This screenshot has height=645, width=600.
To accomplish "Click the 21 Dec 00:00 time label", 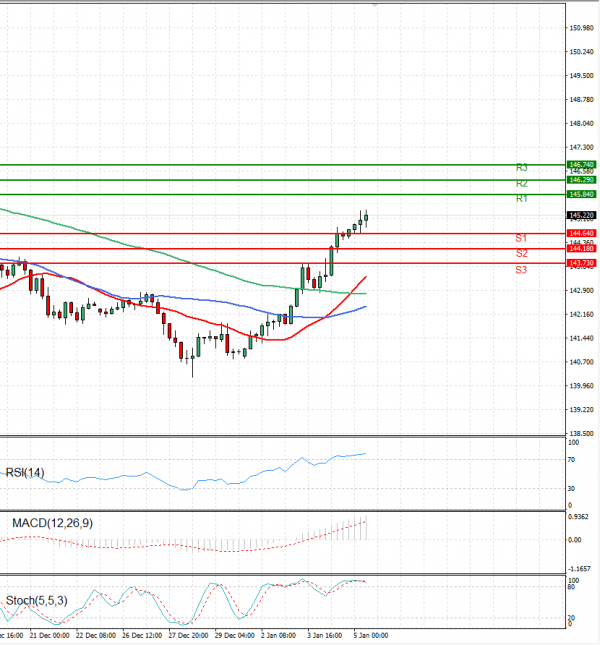I will (x=49, y=636).
